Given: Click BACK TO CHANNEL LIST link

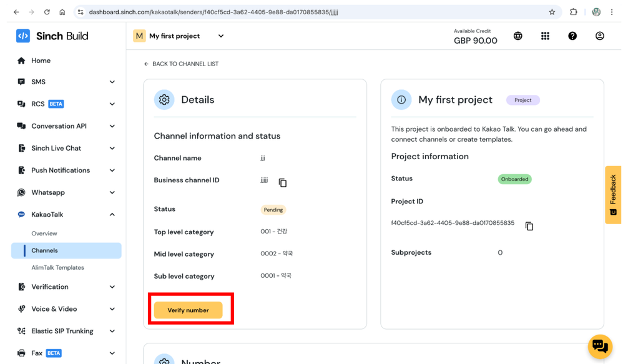Looking at the screenshot, I should [181, 64].
